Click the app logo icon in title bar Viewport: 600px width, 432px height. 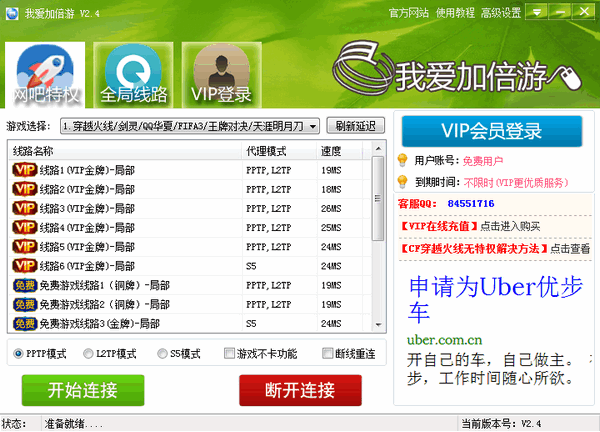click(x=12, y=14)
